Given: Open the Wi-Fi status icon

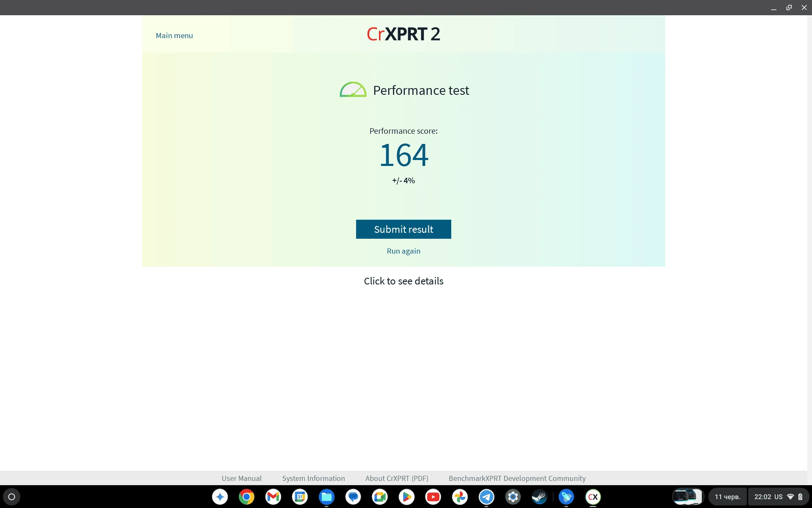Looking at the screenshot, I should click(790, 497).
